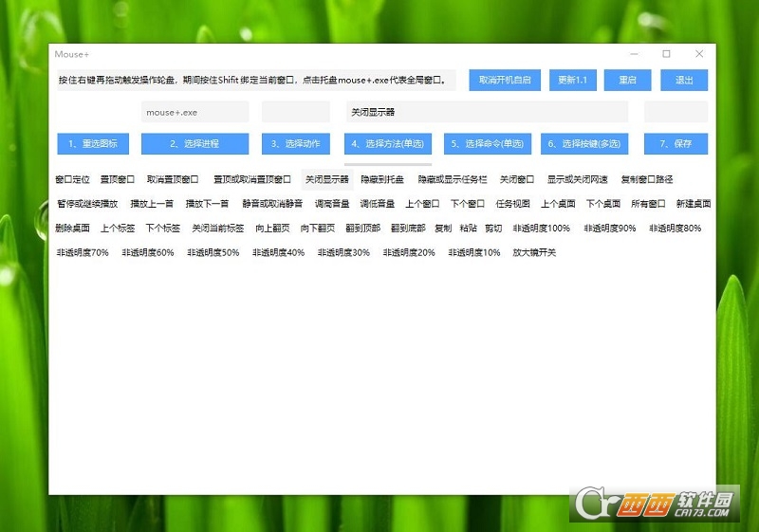Set 不透明度90% opacity

pyautogui.click(x=610, y=228)
